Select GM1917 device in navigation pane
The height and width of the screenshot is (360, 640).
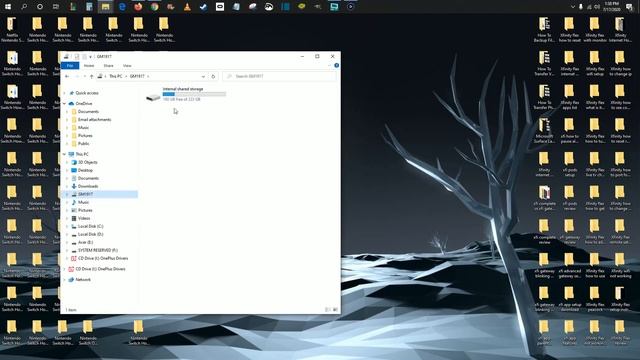pos(86,194)
